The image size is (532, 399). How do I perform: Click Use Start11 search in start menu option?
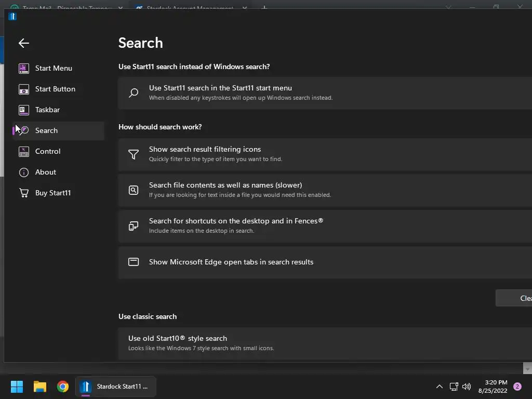tap(325, 93)
